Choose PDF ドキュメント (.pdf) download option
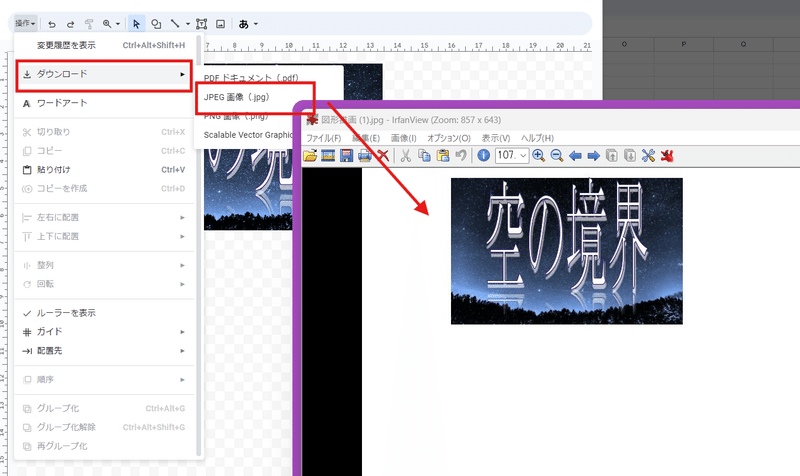Image resolution: width=800 pixels, height=476 pixels. tap(251, 78)
